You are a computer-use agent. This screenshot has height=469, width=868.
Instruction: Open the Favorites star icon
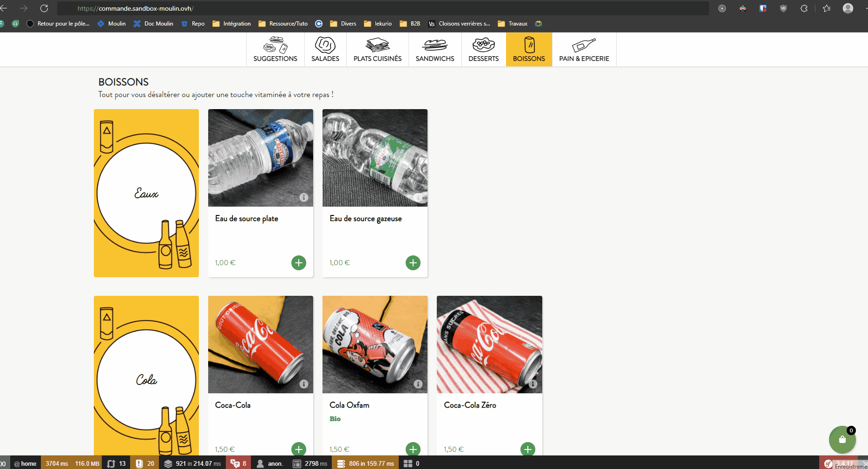[827, 8]
